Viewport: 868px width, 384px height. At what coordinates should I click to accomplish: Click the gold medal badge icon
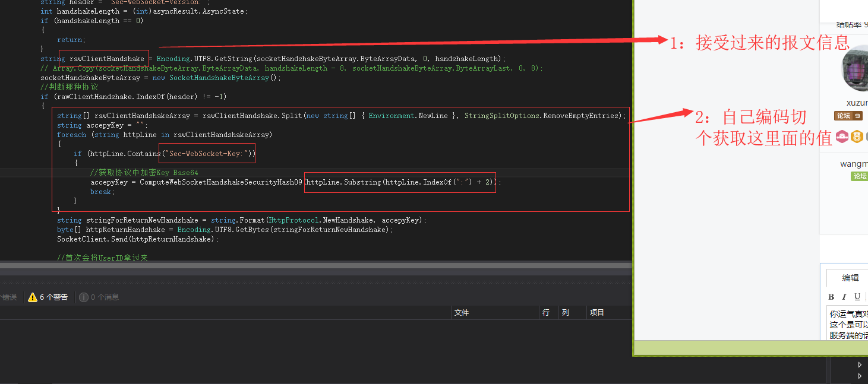click(x=856, y=137)
